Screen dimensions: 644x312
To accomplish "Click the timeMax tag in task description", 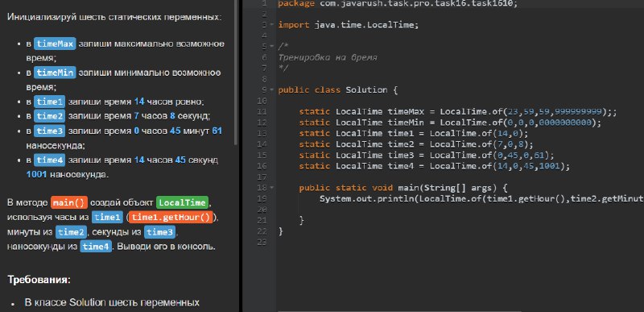I will click(x=55, y=44).
